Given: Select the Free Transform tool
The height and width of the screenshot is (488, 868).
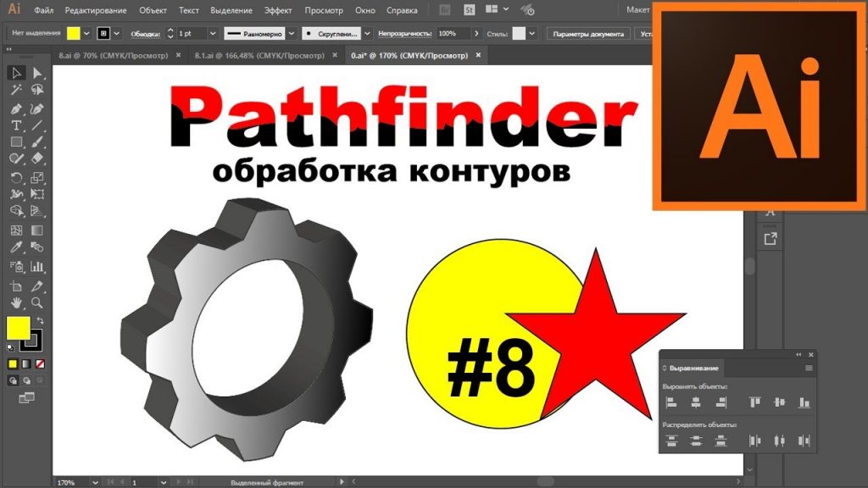Looking at the screenshot, I should [37, 194].
